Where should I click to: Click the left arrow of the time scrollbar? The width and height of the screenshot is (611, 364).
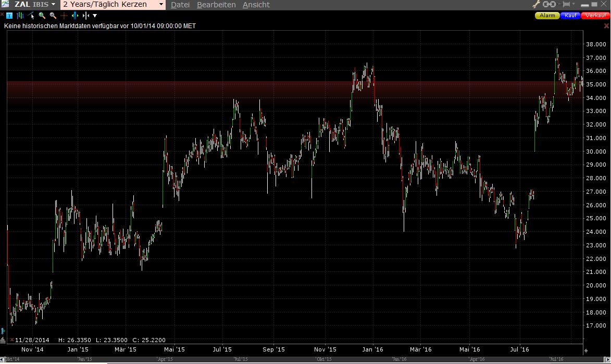pyautogui.click(x=2, y=360)
